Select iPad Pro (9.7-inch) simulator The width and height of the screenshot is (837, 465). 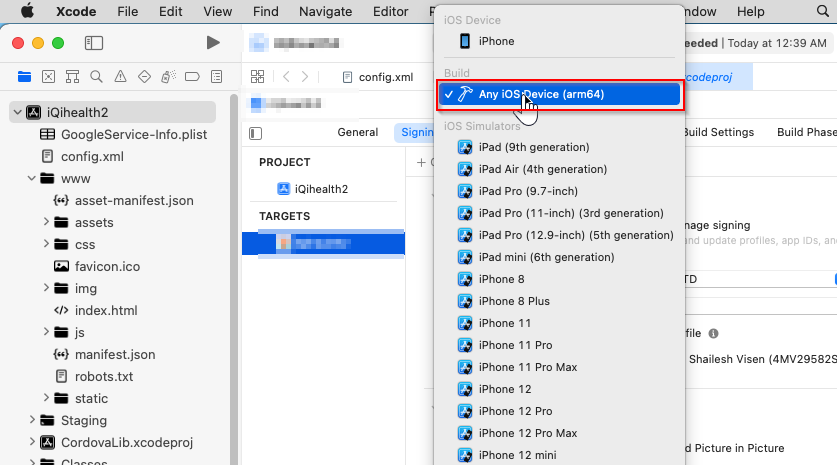[559, 191]
